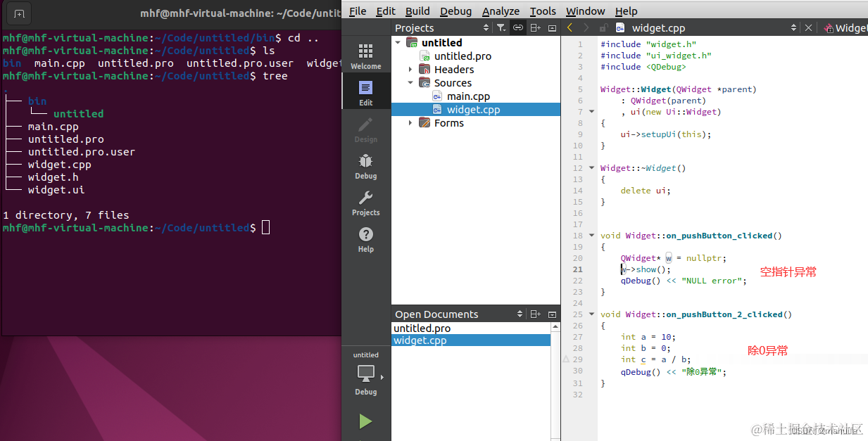
Task: Open the Tools menu
Action: (x=543, y=11)
